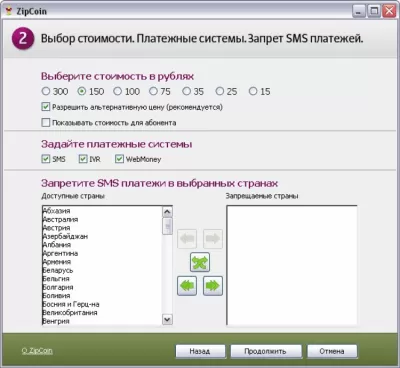The width and height of the screenshot is (400, 368).
Task: Click the country list scroll-up arrow
Action: (167, 212)
